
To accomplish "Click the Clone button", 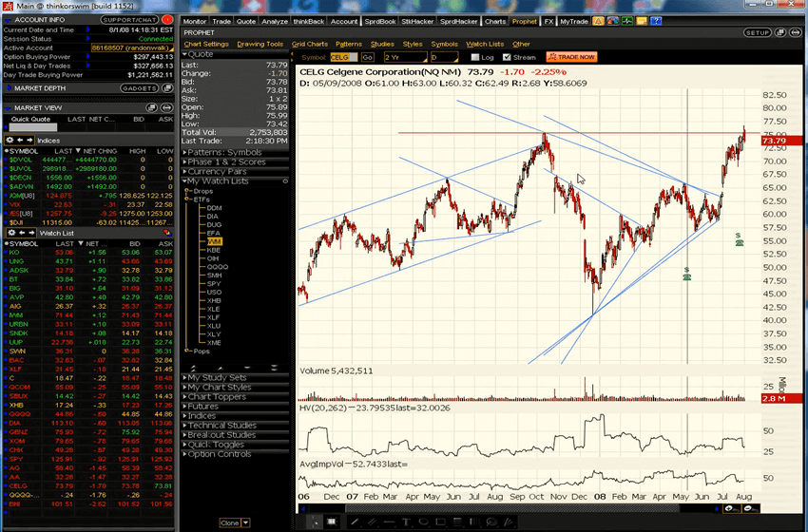I will click(x=230, y=522).
